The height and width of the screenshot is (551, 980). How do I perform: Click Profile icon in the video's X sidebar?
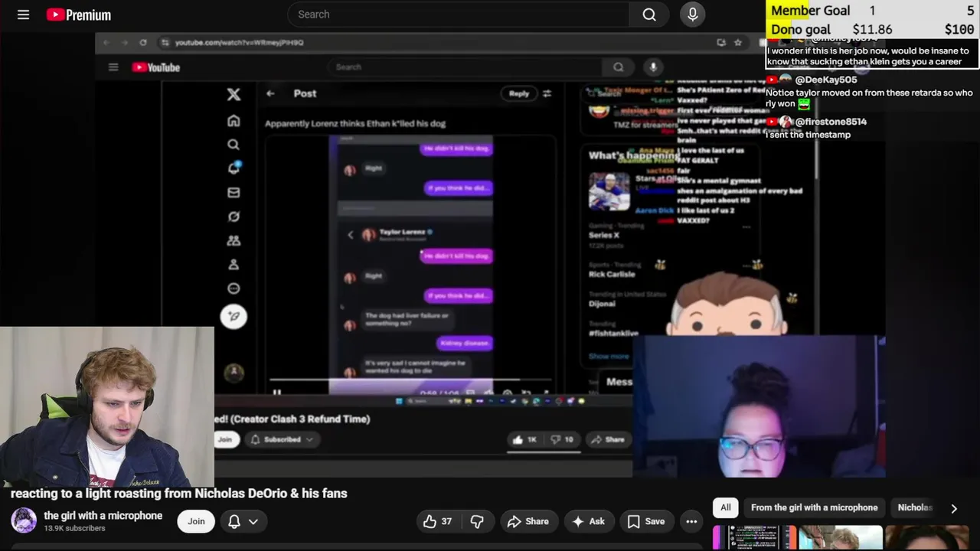pos(234,265)
